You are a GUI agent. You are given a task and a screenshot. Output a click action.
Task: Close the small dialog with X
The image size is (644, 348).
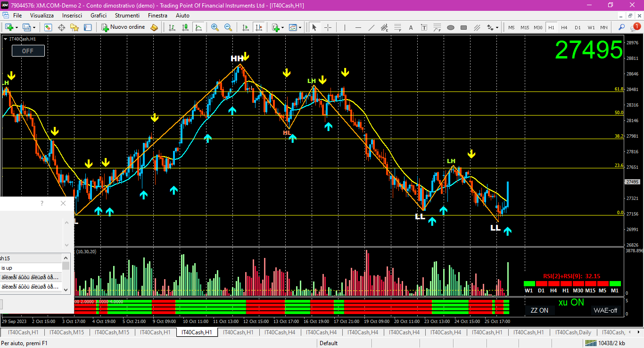[x=63, y=203]
